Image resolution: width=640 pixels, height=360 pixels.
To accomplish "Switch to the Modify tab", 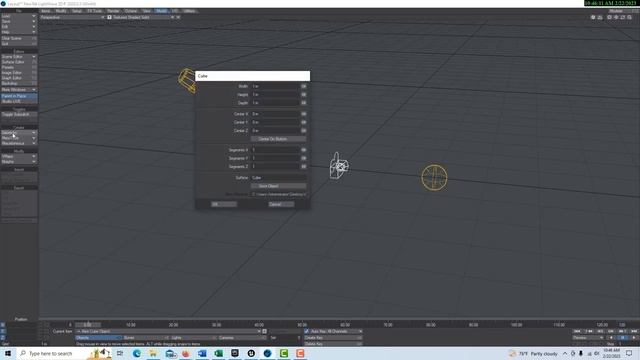I will point(61,11).
